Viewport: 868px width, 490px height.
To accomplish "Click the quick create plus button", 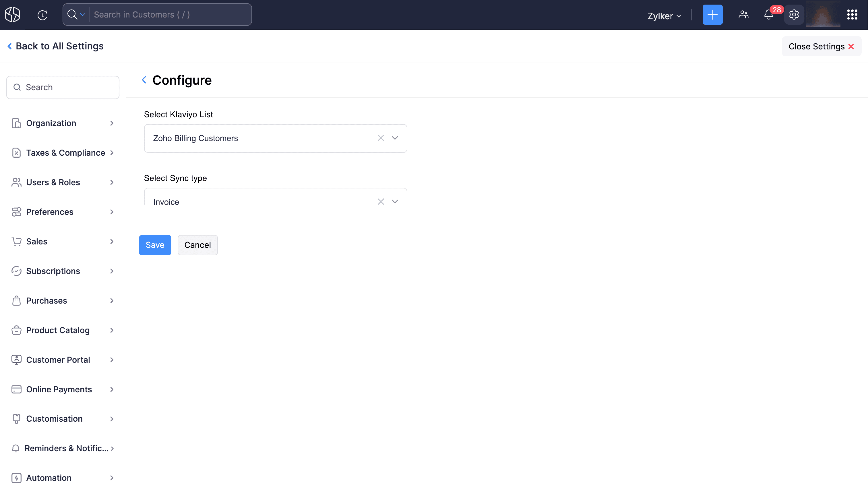I will tap(712, 15).
